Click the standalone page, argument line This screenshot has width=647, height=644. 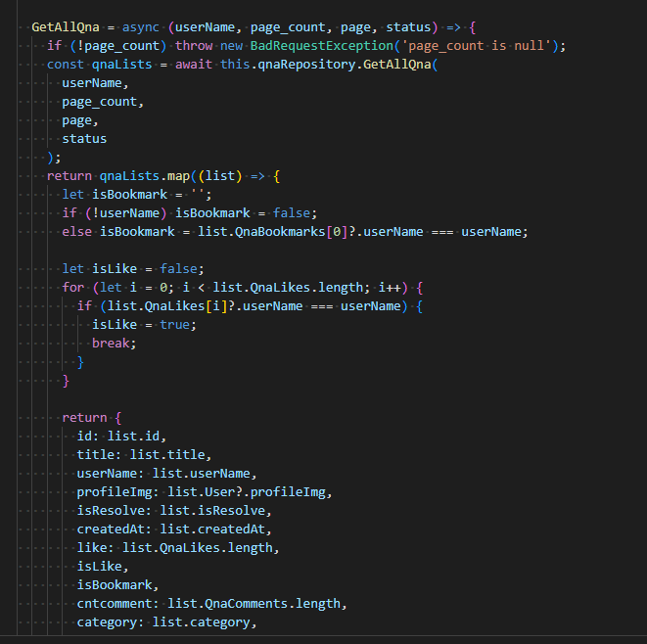80,120
